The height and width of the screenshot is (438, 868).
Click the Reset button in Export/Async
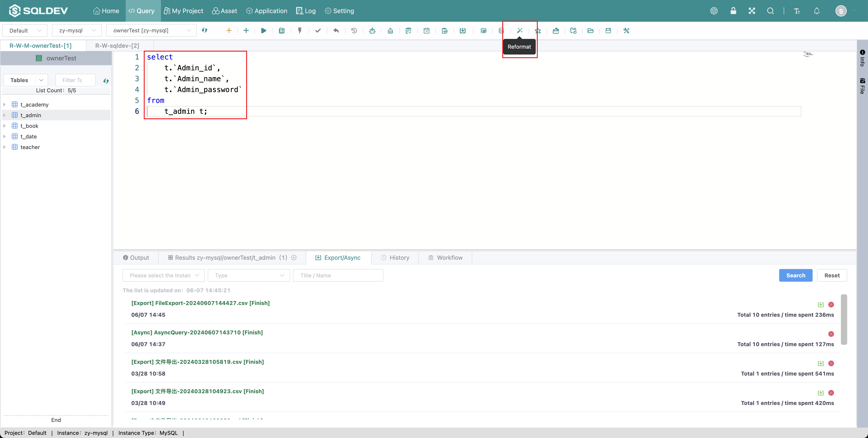point(832,275)
